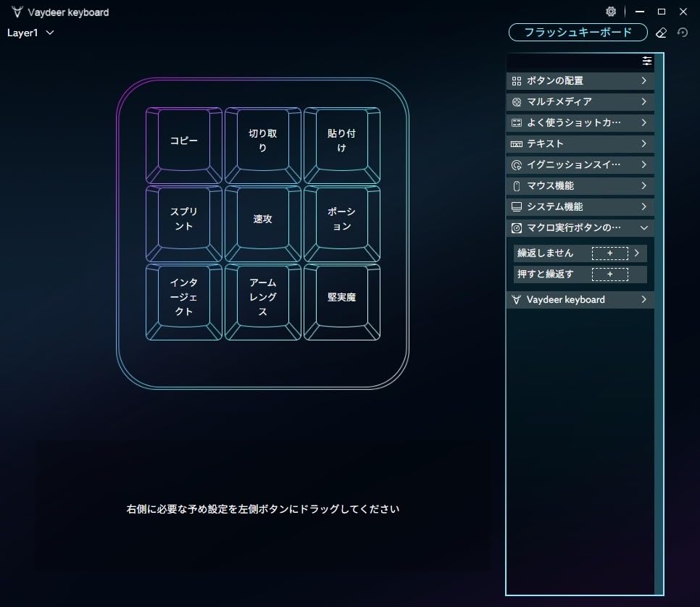700x607 pixels.
Task: Click the monitor icon on システム機能
Action: coord(517,207)
